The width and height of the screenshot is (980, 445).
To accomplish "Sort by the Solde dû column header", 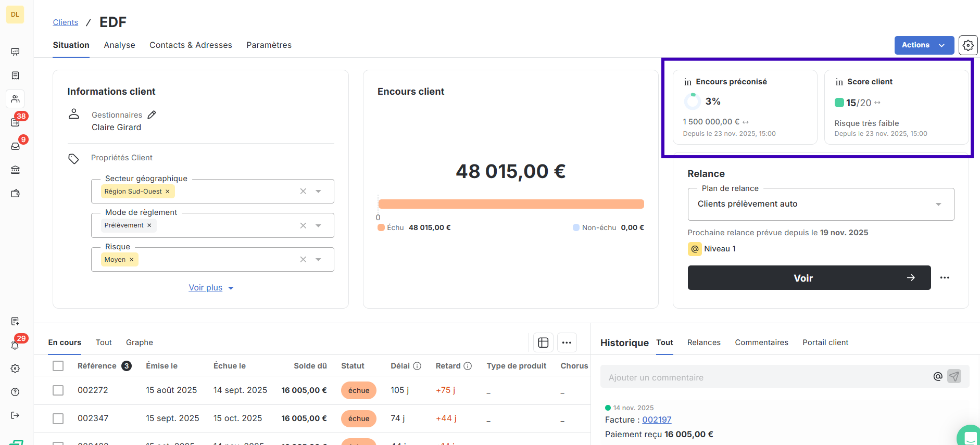I will click(310, 366).
